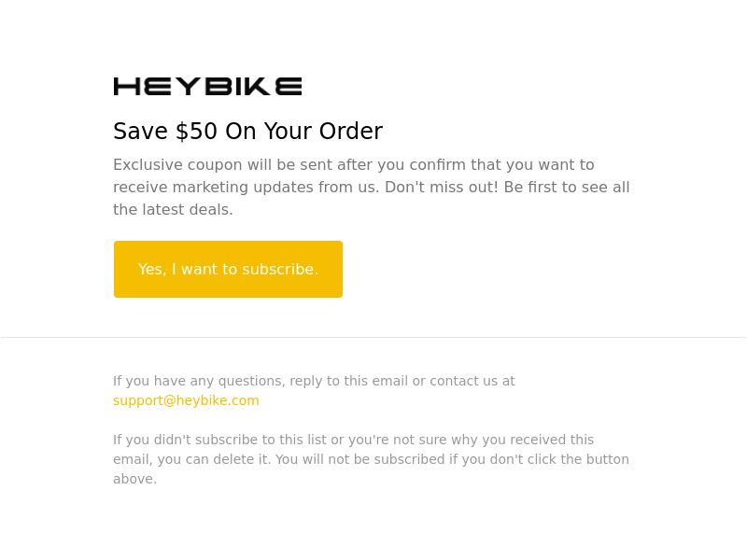Click the "$50" amount in the heading

coord(196,131)
